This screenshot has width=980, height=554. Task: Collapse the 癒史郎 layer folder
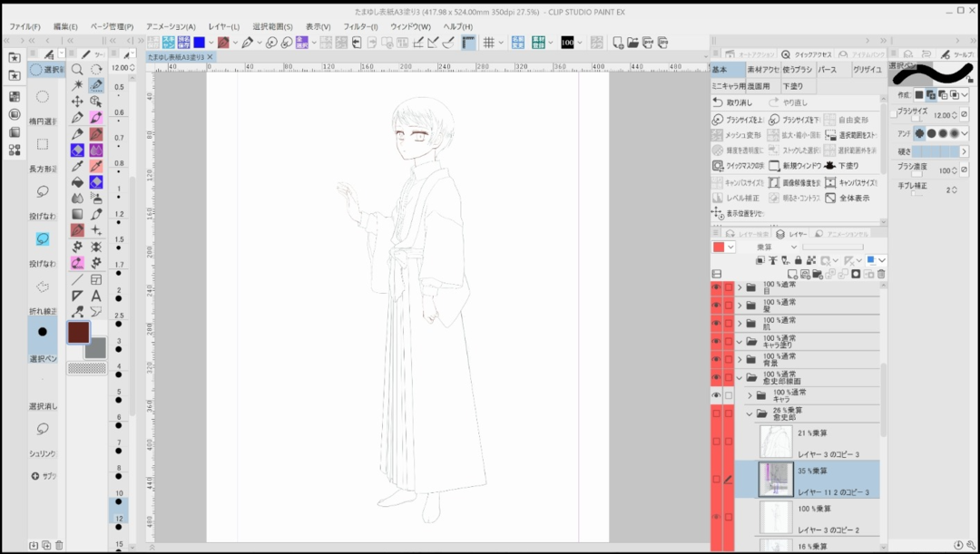[750, 413]
